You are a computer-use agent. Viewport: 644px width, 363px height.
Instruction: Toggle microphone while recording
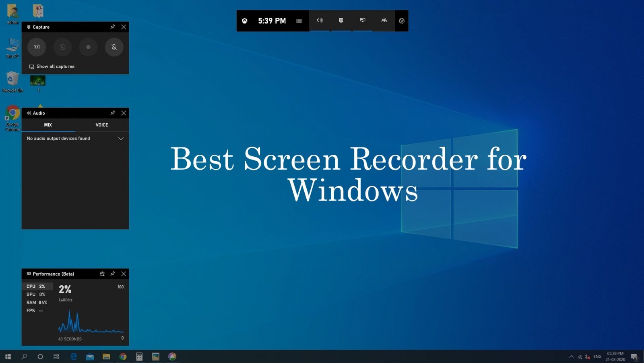(114, 47)
